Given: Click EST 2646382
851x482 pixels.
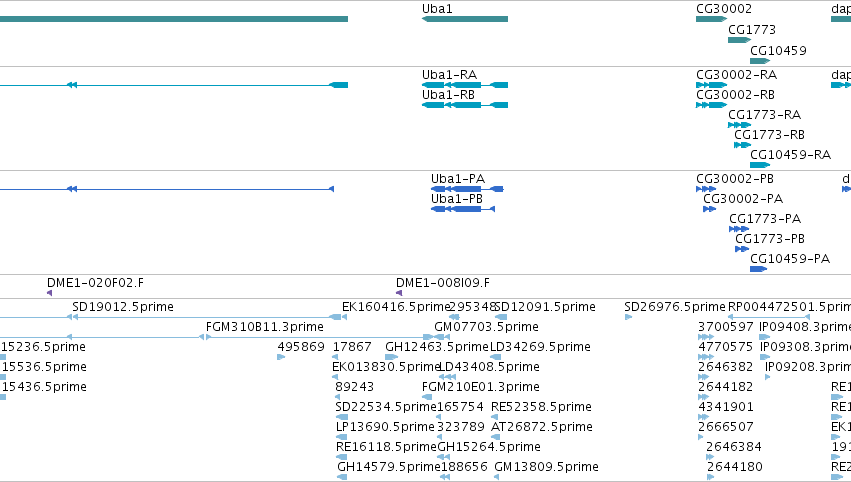Looking at the screenshot, I should pos(726,367).
